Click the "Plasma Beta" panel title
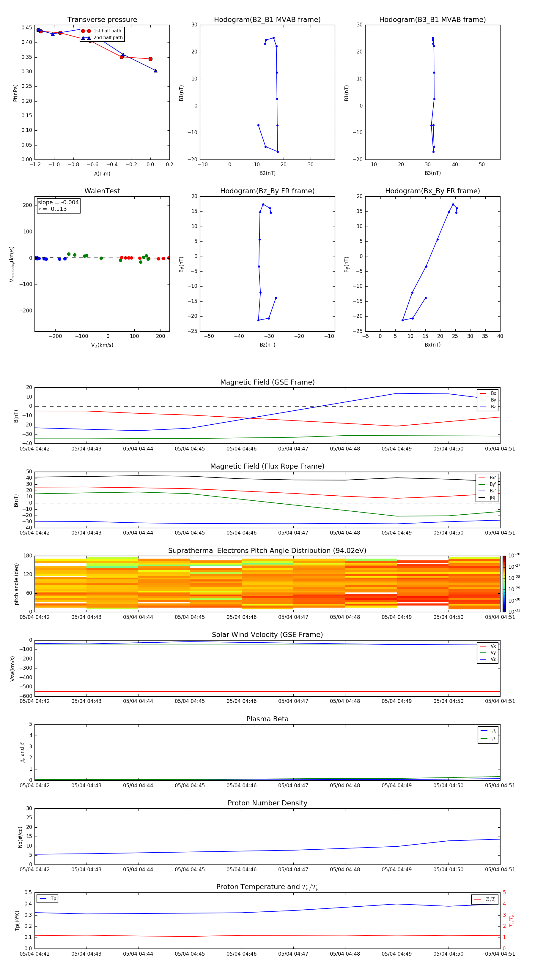 pyautogui.click(x=267, y=719)
